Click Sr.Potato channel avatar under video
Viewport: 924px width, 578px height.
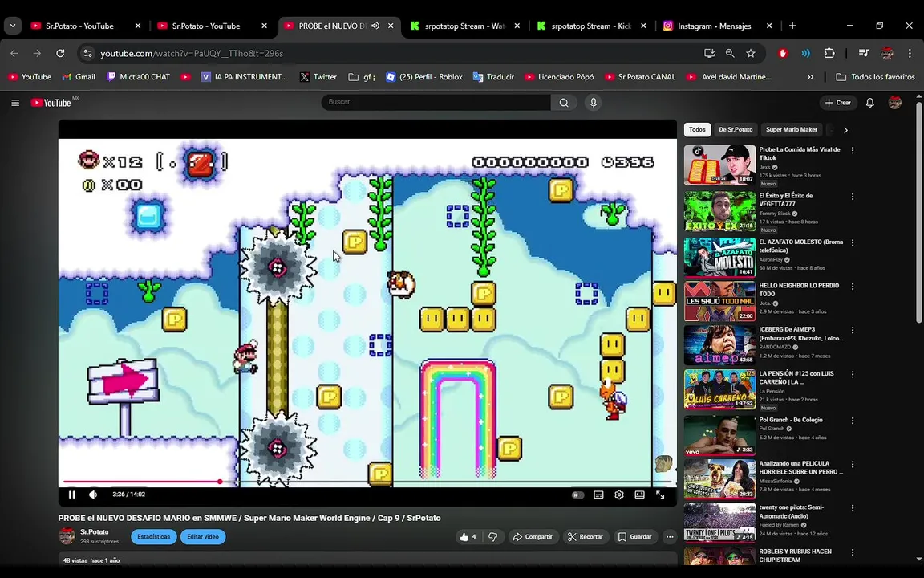(67, 536)
